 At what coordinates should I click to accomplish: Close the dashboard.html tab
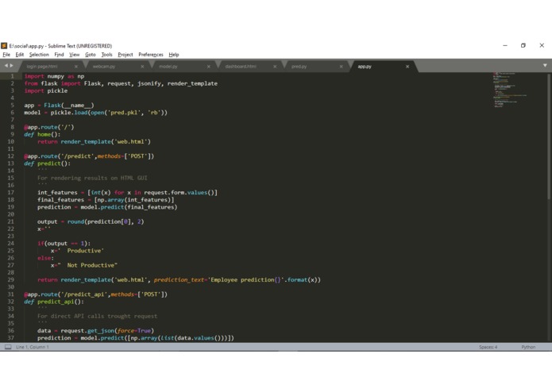(275, 67)
